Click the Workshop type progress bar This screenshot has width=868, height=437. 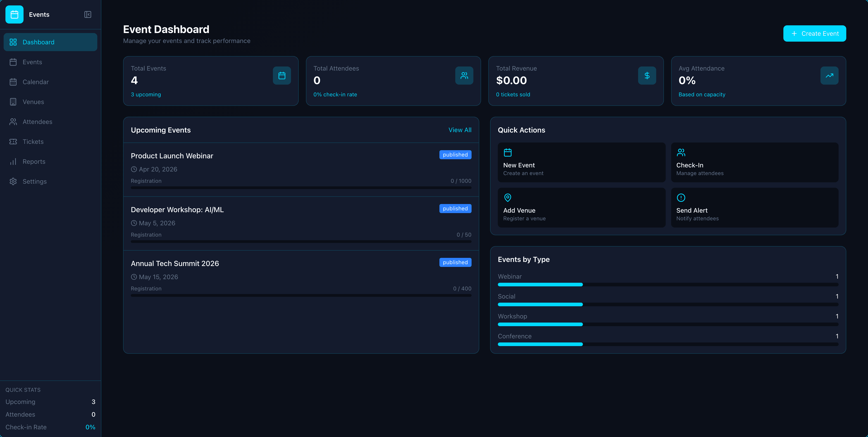tap(668, 324)
